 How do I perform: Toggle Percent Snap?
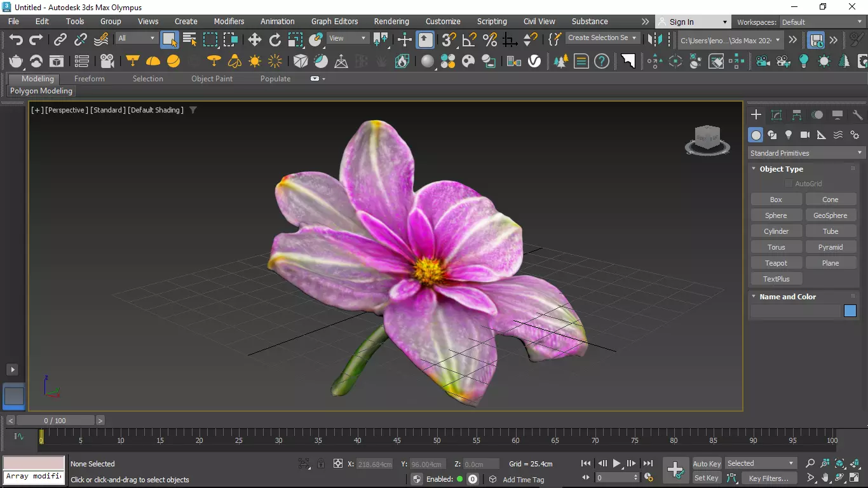pyautogui.click(x=490, y=40)
